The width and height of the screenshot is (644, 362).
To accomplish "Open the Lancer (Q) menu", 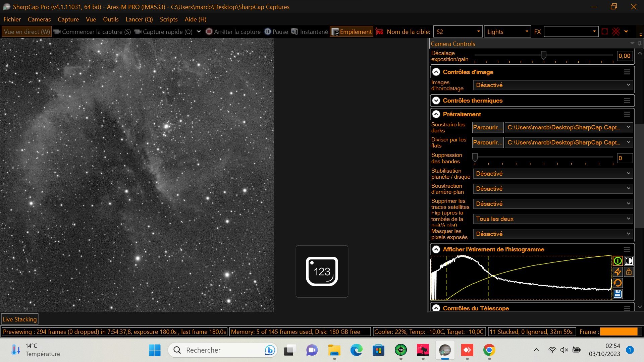I will pos(139,19).
